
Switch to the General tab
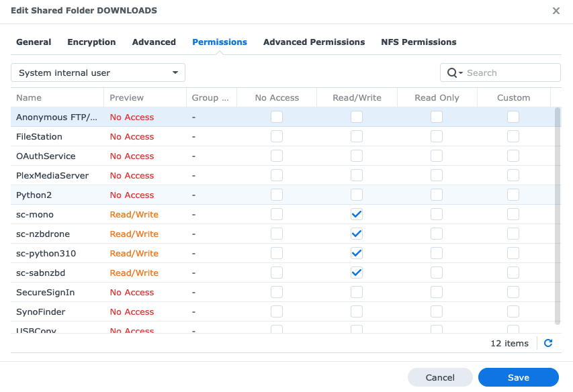pos(34,42)
